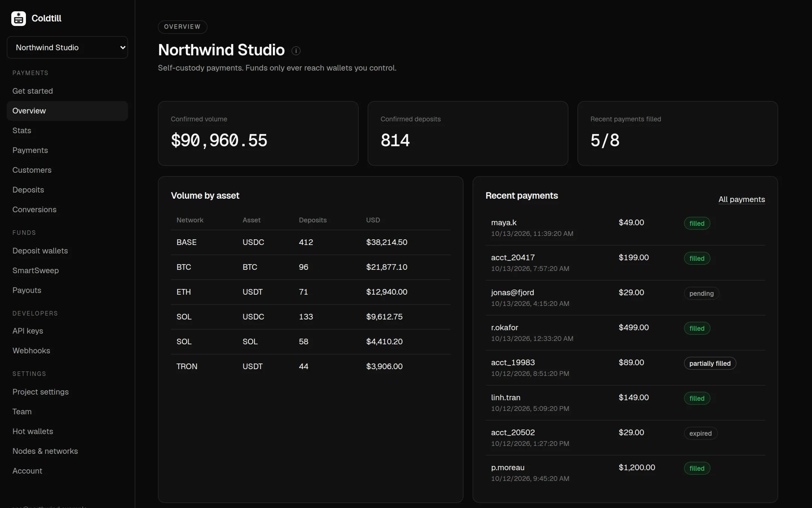Navigate to Customers
The width and height of the screenshot is (812, 508).
[x=67, y=170]
